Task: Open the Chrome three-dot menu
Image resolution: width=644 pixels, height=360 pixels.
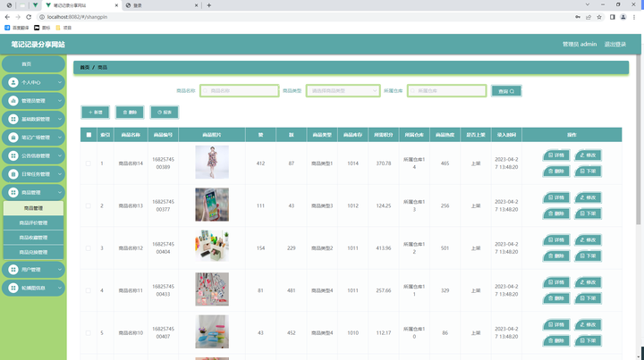Action: pyautogui.click(x=634, y=17)
